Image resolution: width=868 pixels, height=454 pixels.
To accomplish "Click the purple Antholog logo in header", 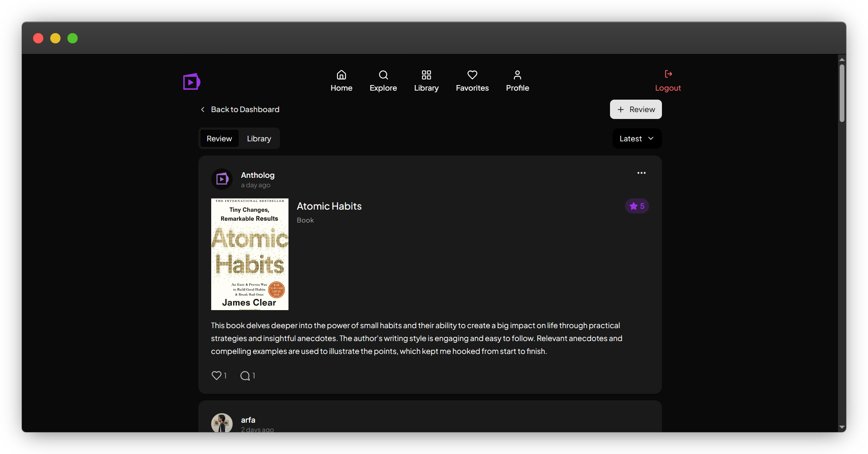I will click(x=191, y=81).
